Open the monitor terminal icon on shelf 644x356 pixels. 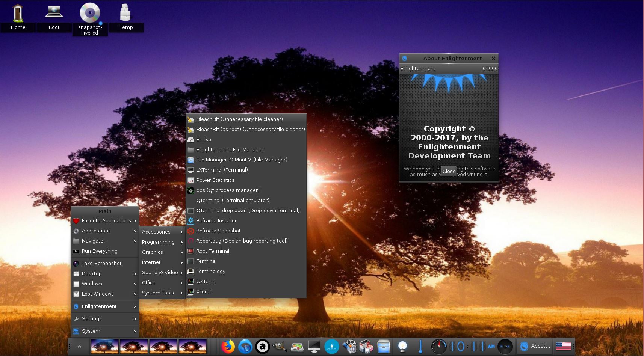coord(314,347)
